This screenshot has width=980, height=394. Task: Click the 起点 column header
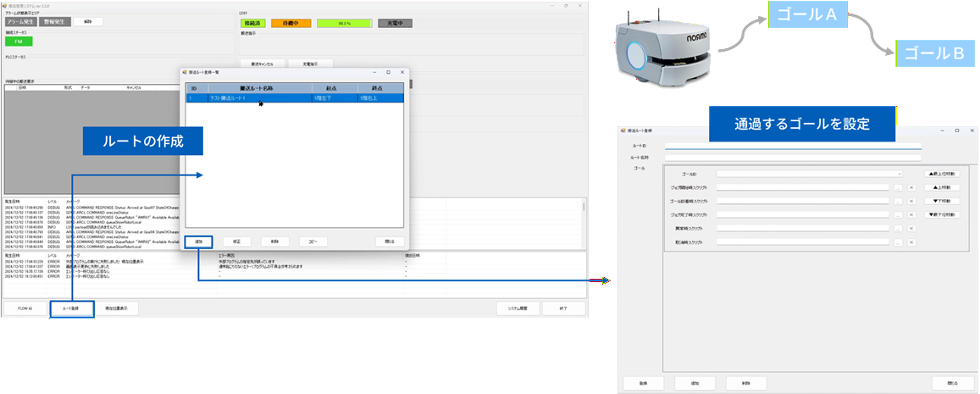pyautogui.click(x=331, y=87)
